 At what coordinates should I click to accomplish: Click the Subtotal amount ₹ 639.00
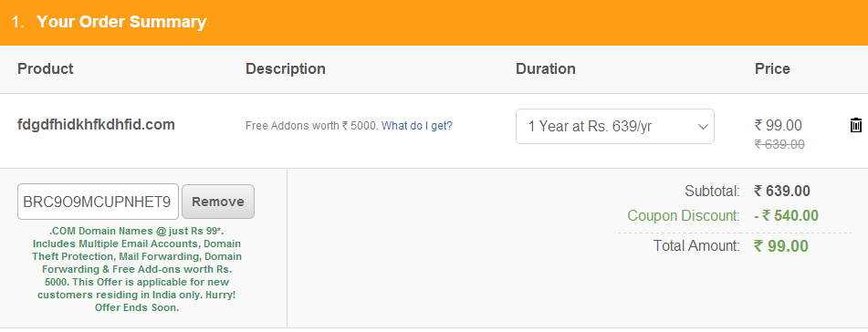coord(781,192)
